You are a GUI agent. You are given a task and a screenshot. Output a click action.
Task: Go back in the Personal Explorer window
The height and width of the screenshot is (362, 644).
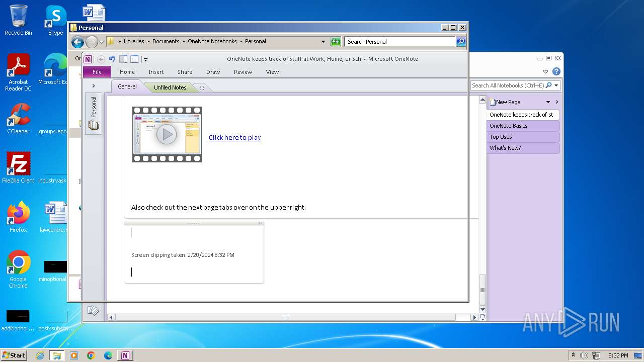(77, 42)
